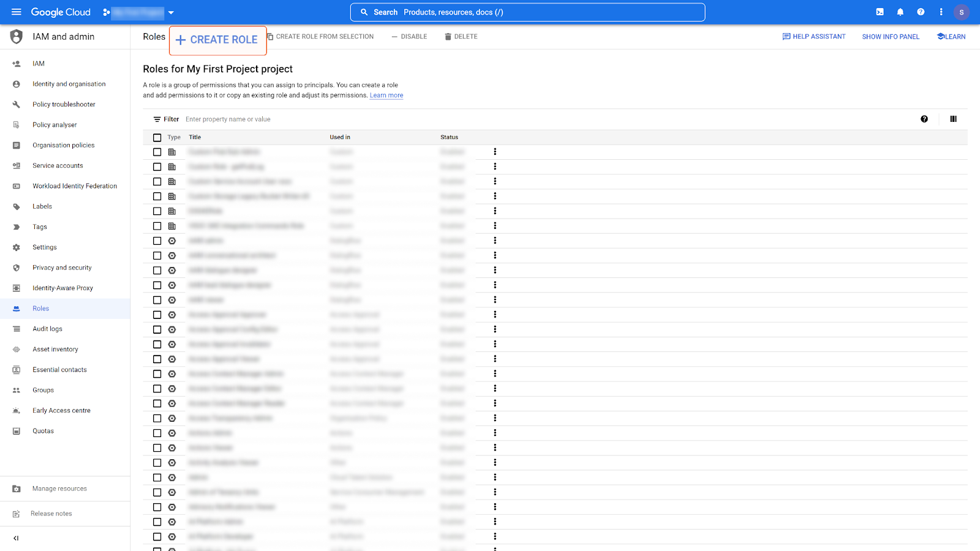Click the DELETE button

pyautogui.click(x=461, y=37)
